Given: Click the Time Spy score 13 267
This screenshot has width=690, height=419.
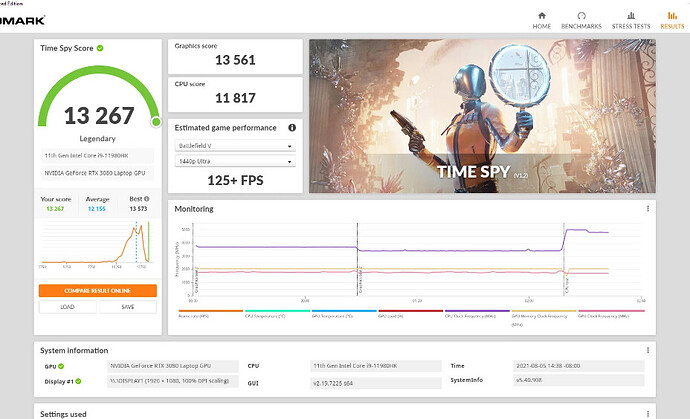Looking at the screenshot, I should tap(99, 116).
